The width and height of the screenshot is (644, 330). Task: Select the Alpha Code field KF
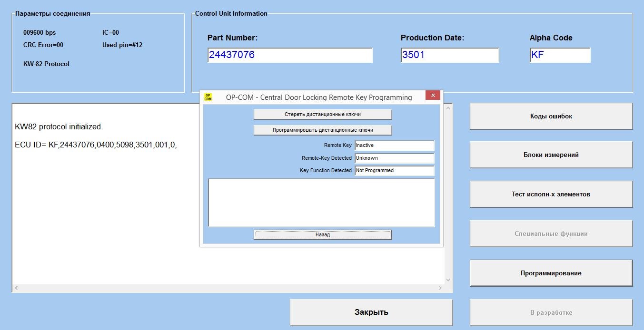pyautogui.click(x=560, y=55)
